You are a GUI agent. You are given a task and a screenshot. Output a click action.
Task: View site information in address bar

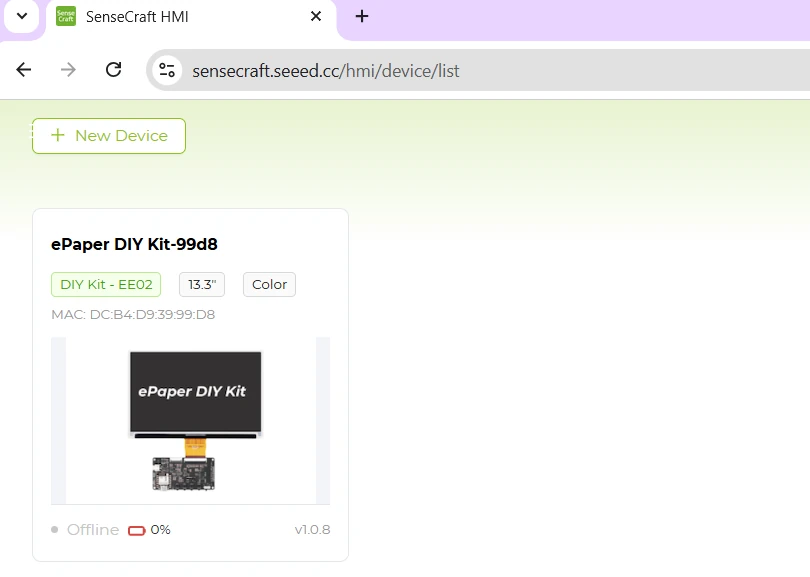(167, 70)
